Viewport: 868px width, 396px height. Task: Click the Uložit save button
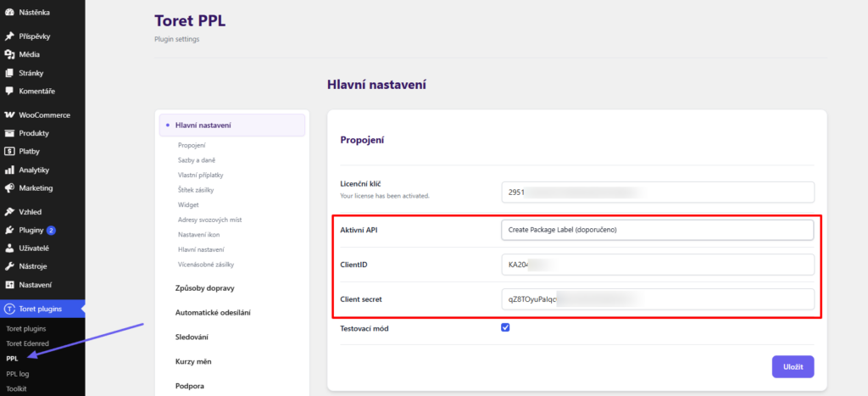tap(793, 366)
